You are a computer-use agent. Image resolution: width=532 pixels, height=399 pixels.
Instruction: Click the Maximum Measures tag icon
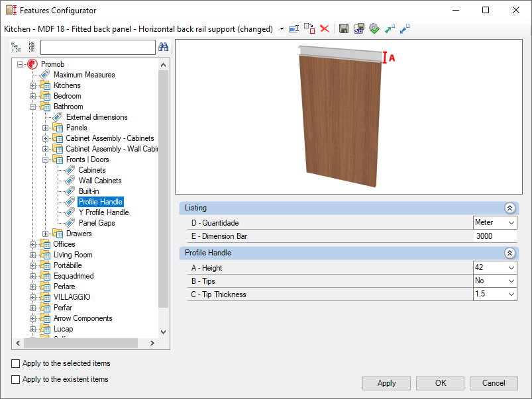pyautogui.click(x=45, y=75)
